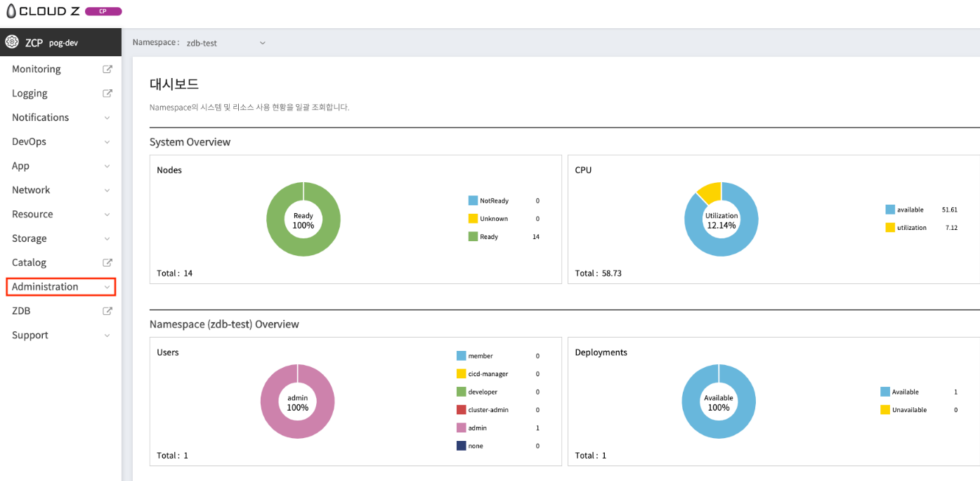Click the pog-dev cluster name
980x481 pixels.
(63, 43)
